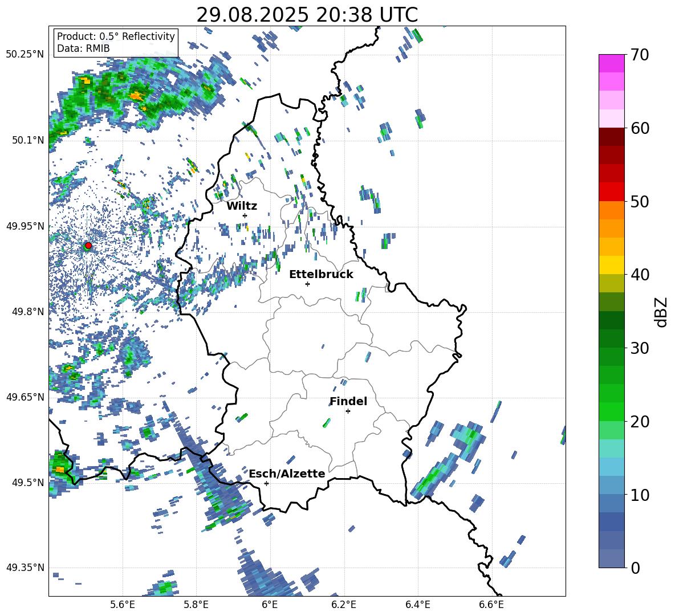Viewport: 675px width, 616px height.
Task: Click the Wiltz city label
Action: click(242, 206)
